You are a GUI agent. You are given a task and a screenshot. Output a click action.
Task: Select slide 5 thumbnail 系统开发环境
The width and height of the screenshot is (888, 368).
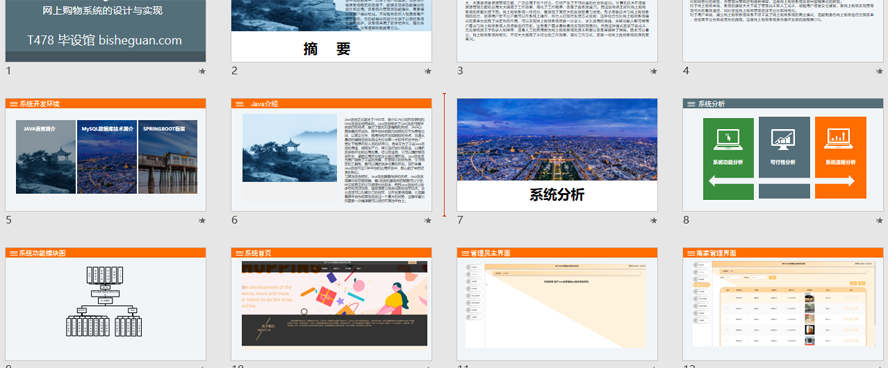click(105, 155)
